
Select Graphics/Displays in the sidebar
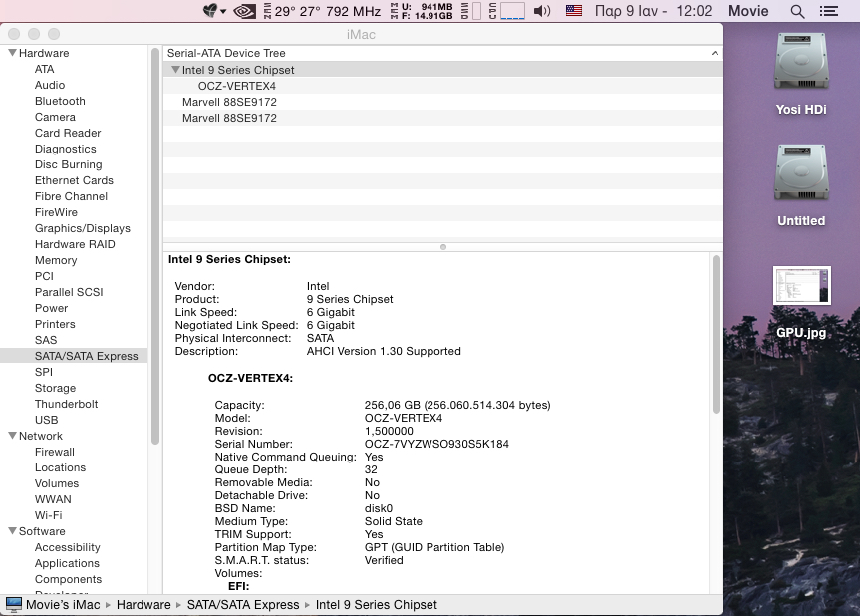tap(83, 228)
